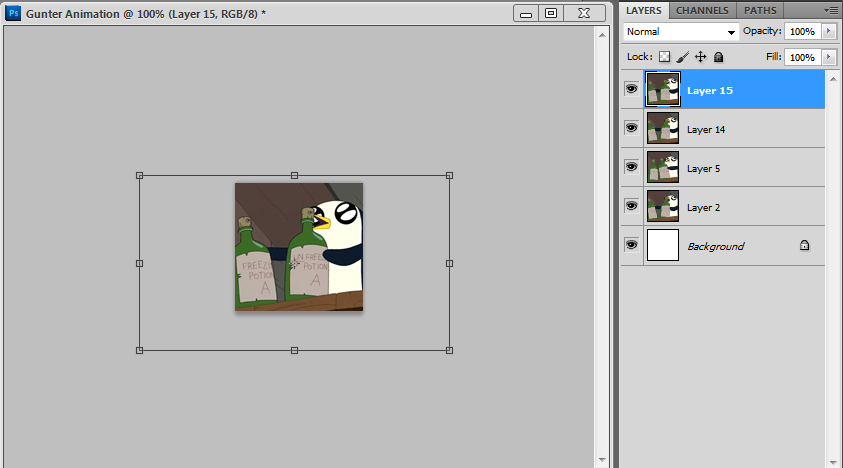Click the Opacity 100% input field
This screenshot has height=468, width=843.
click(x=803, y=31)
